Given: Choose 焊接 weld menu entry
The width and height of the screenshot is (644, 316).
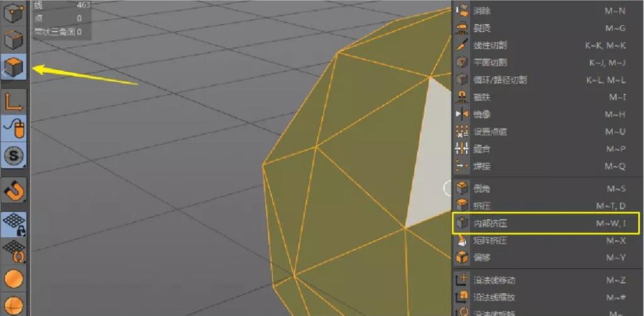Looking at the screenshot, I should [546, 166].
